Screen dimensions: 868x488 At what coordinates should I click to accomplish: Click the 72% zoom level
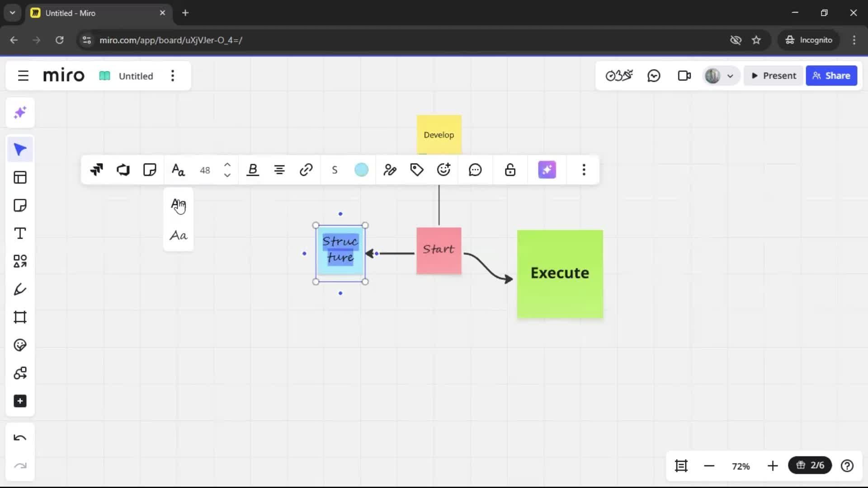741,466
